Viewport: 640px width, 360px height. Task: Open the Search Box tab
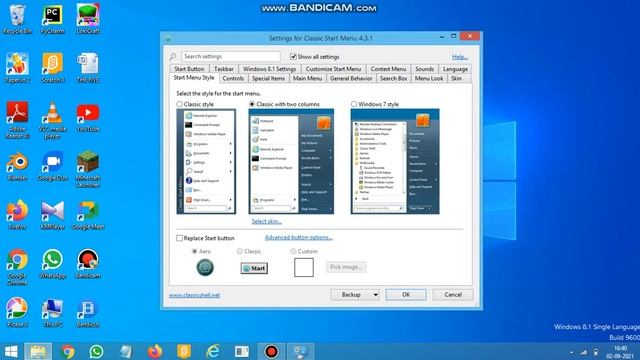tap(393, 78)
